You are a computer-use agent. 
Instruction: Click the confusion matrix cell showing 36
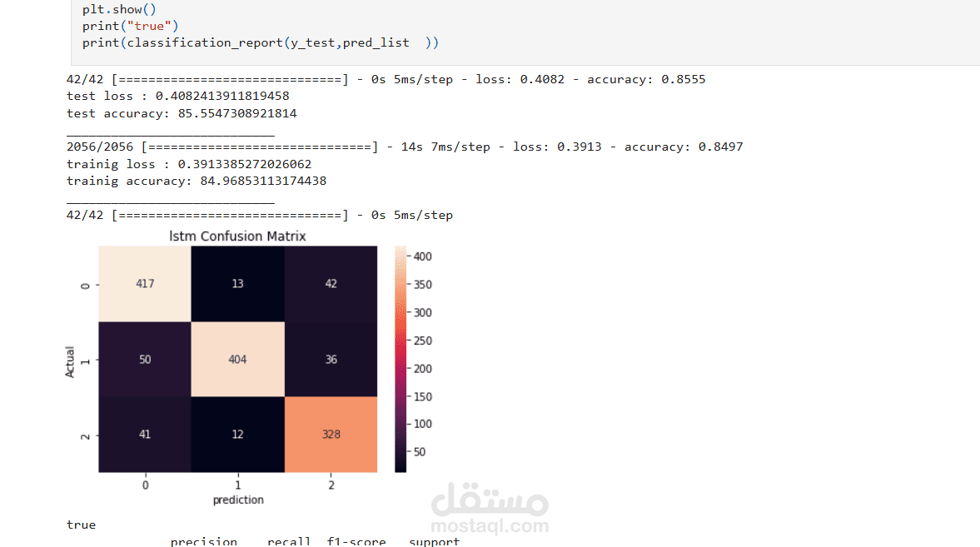point(331,360)
